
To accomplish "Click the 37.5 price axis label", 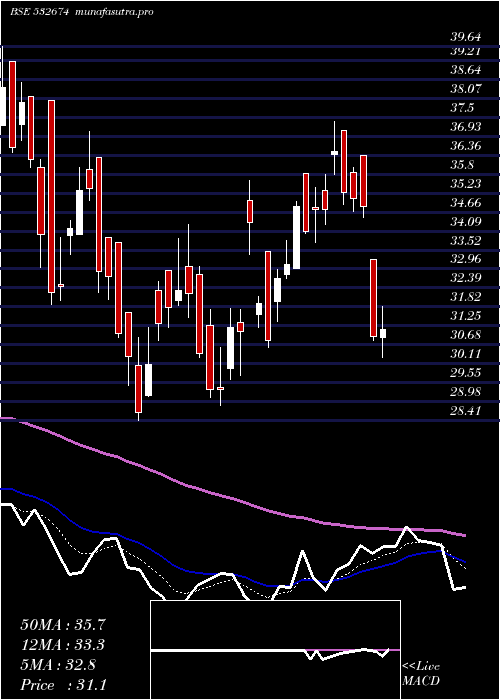I will pos(462,108).
